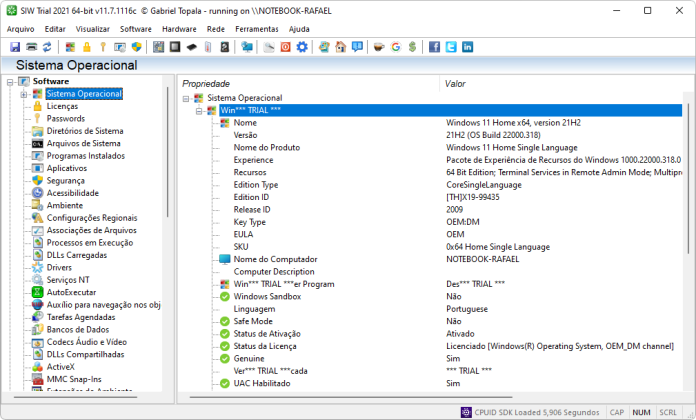
Task: Expand the Sistema Operacional tree node in sidebar
Action: point(24,95)
